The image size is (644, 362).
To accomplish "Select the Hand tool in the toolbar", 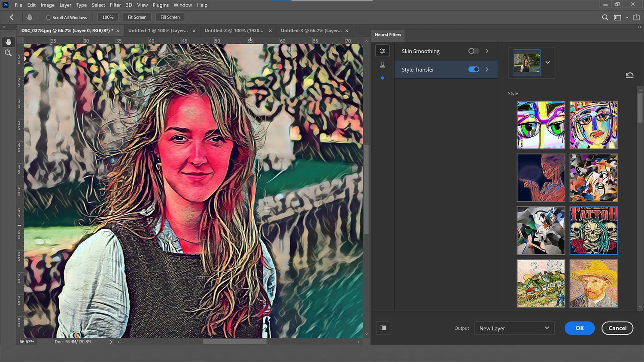I will tap(8, 42).
